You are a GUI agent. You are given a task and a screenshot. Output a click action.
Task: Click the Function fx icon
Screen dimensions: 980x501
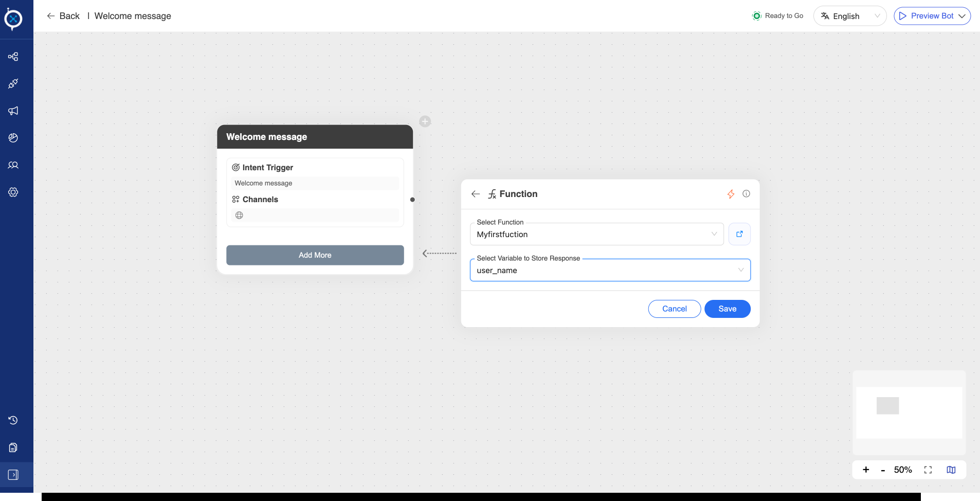pos(492,194)
